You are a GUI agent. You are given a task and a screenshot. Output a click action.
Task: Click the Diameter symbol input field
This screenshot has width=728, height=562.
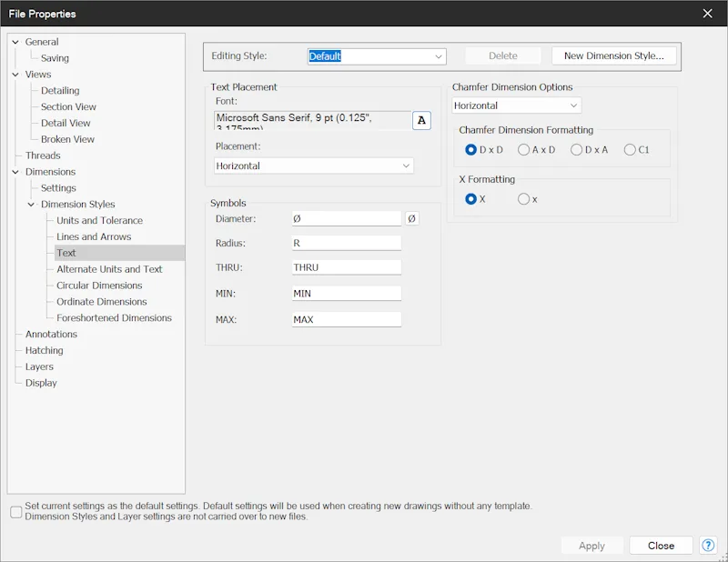(347, 218)
